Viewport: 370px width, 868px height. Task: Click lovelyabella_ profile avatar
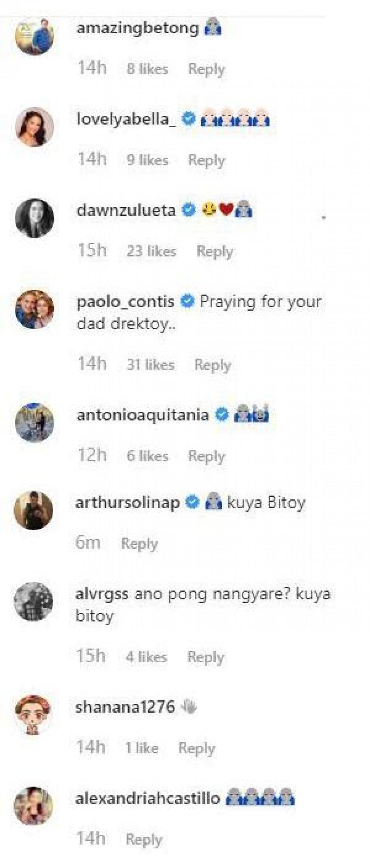(x=34, y=127)
